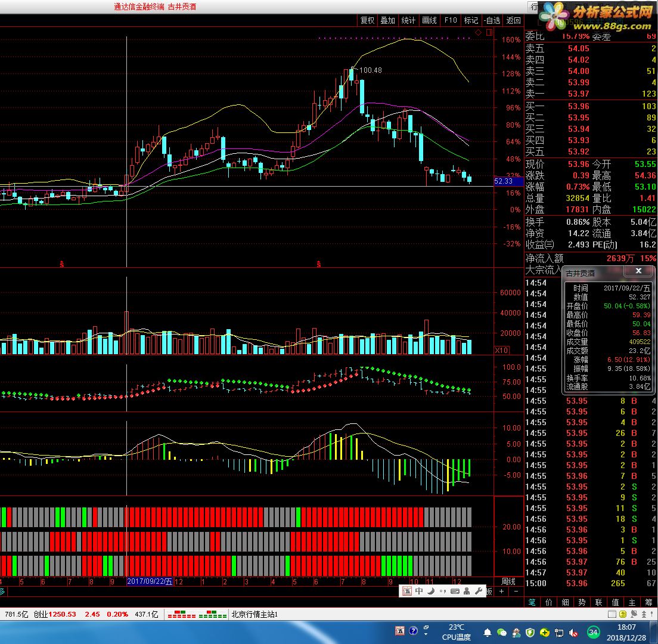Open F10 company info

point(451,20)
